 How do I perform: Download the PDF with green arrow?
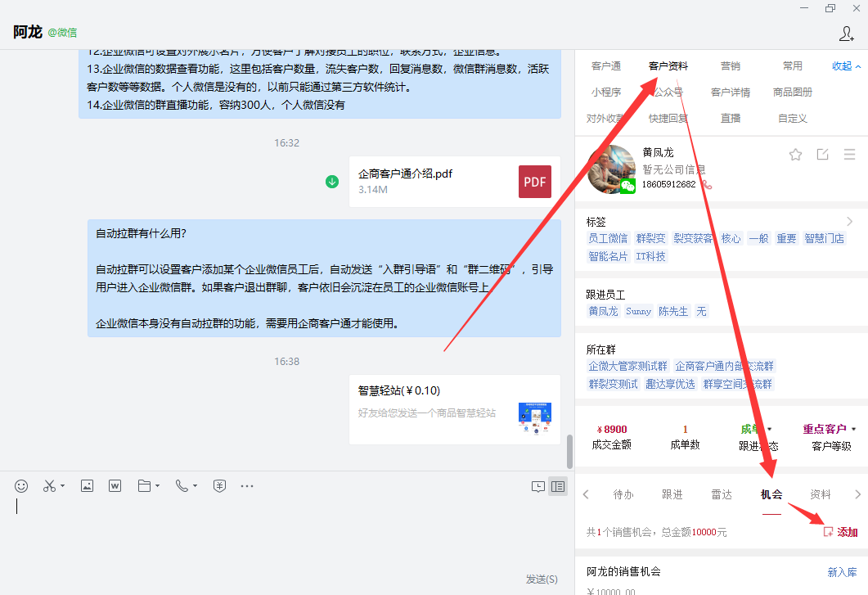[332, 181]
